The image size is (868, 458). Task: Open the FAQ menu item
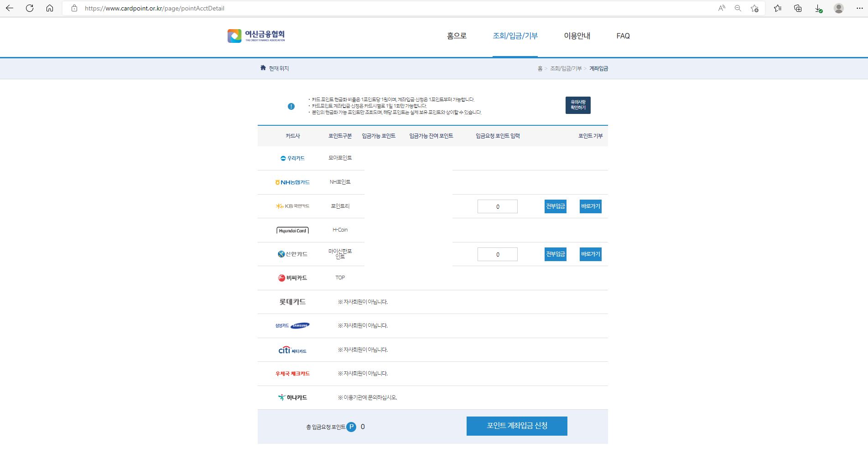pyautogui.click(x=623, y=36)
